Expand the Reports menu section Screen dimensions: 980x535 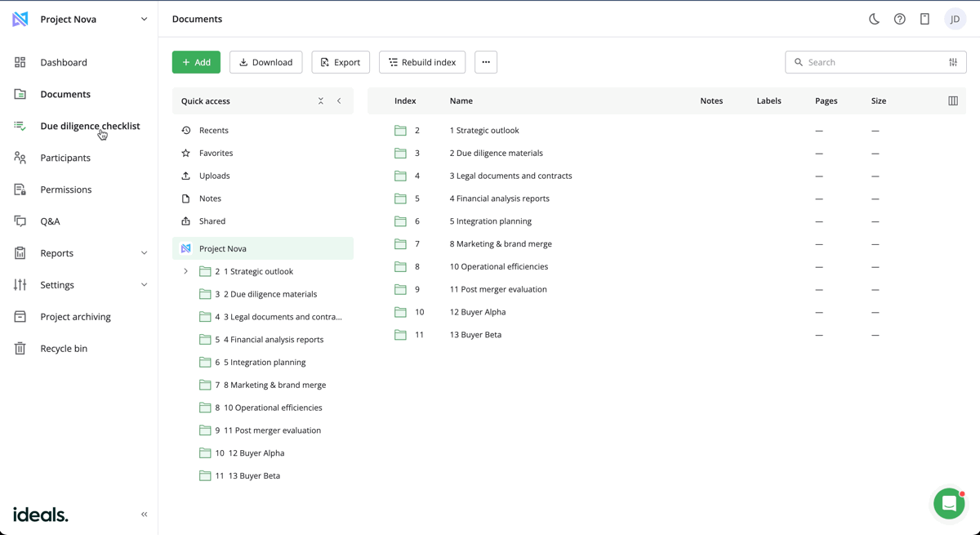coord(144,253)
